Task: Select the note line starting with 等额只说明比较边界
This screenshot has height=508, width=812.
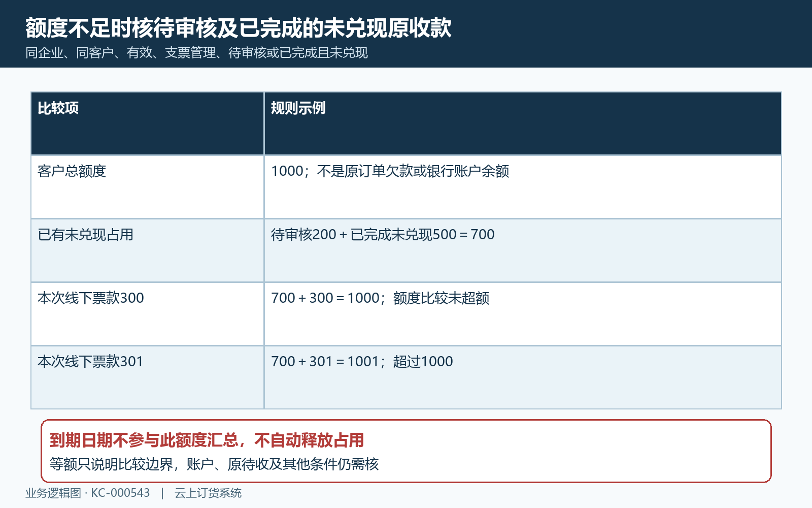Action: point(214,464)
